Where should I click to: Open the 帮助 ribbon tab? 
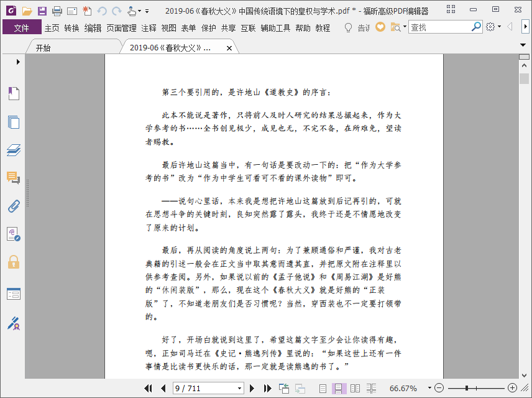303,28
